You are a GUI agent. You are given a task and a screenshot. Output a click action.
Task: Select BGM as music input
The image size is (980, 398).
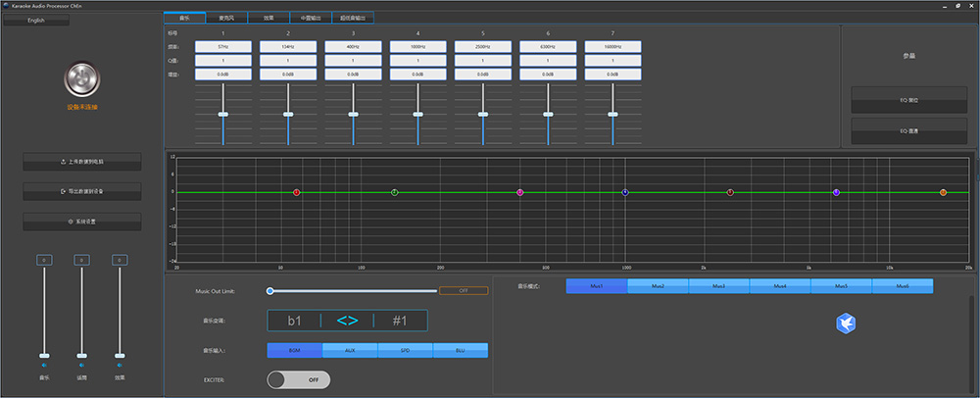click(294, 351)
